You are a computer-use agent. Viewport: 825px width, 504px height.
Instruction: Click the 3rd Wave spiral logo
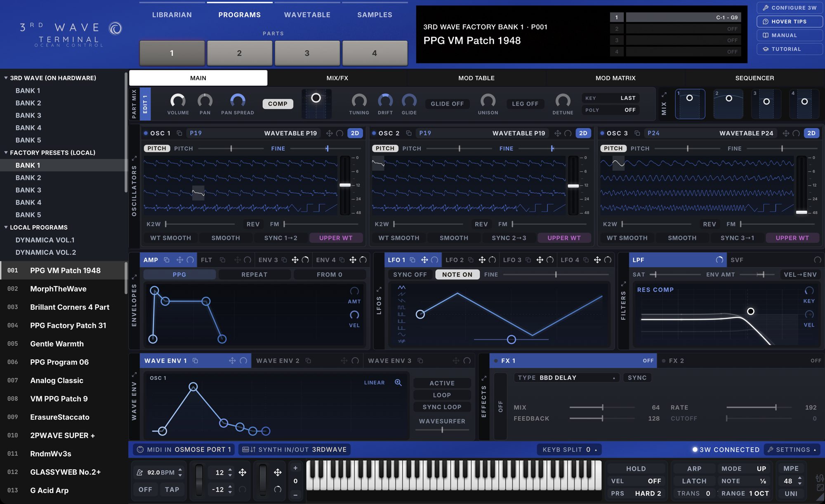[115, 28]
